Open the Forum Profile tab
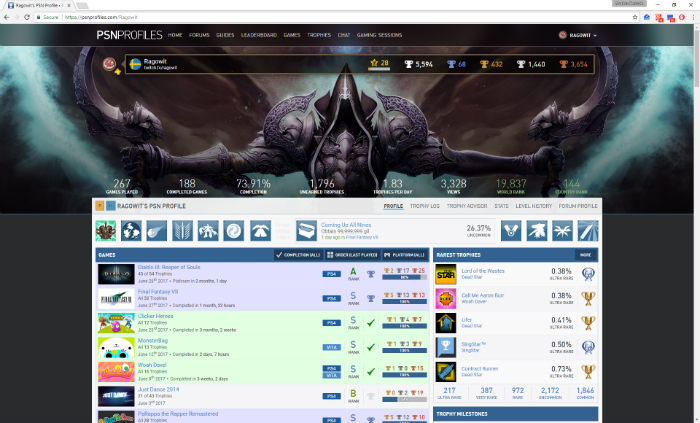700x423 pixels. tap(578, 206)
